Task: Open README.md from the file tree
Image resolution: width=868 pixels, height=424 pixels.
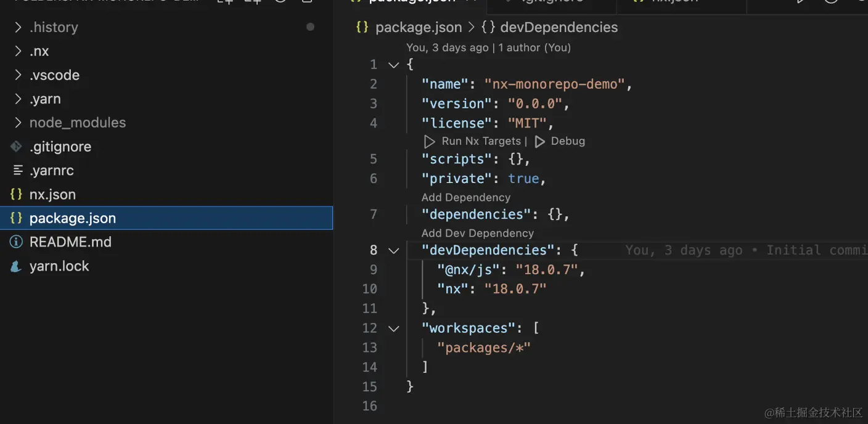Action: click(x=166, y=242)
